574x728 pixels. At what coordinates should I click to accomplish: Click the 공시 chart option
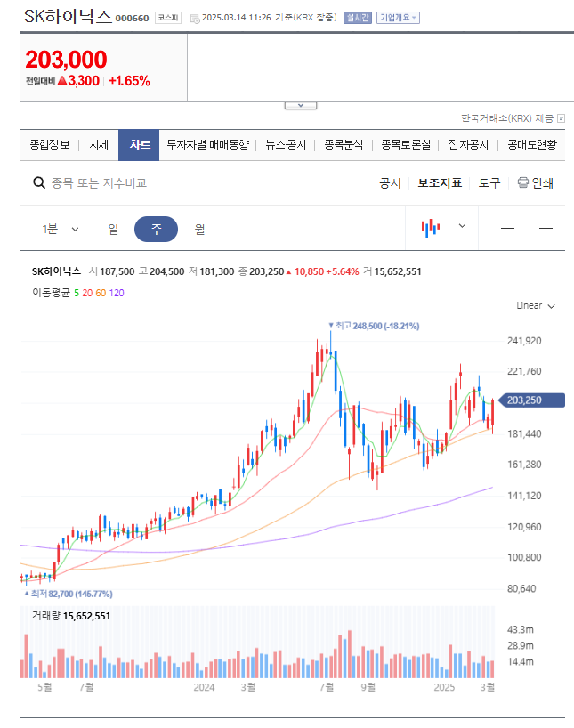(390, 183)
